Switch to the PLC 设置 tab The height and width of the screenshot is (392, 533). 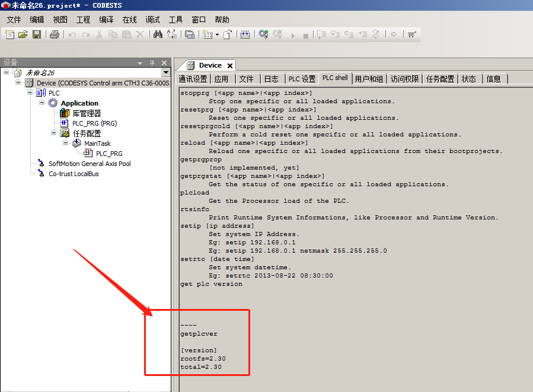(302, 79)
